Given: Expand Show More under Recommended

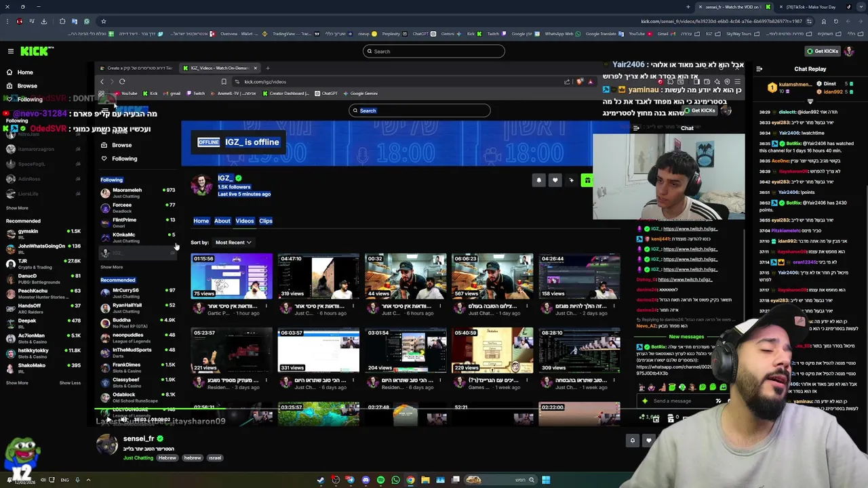Looking at the screenshot, I should coord(17,383).
